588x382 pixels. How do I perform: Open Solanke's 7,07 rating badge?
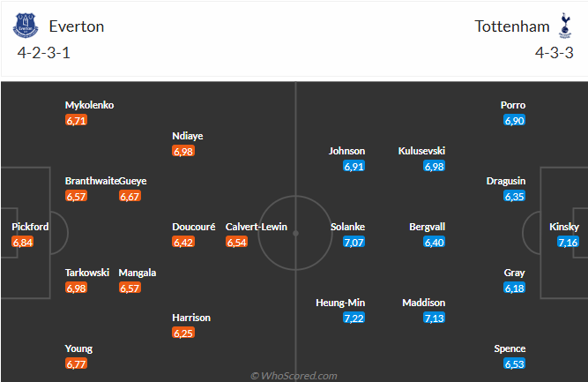point(354,242)
